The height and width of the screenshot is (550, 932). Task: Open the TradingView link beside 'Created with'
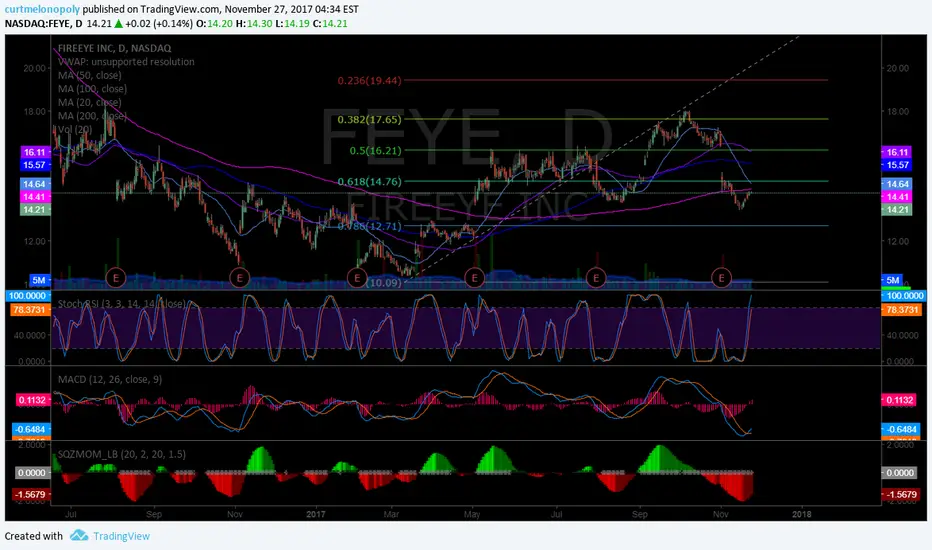[121, 536]
